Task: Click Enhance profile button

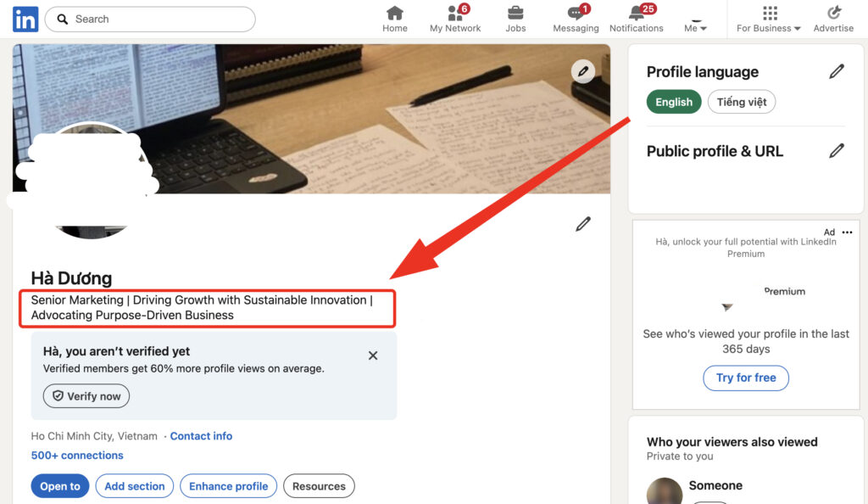Action: (229, 486)
